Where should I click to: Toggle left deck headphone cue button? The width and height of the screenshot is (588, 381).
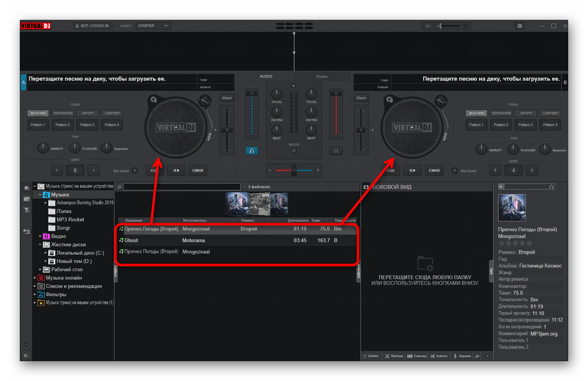[251, 150]
